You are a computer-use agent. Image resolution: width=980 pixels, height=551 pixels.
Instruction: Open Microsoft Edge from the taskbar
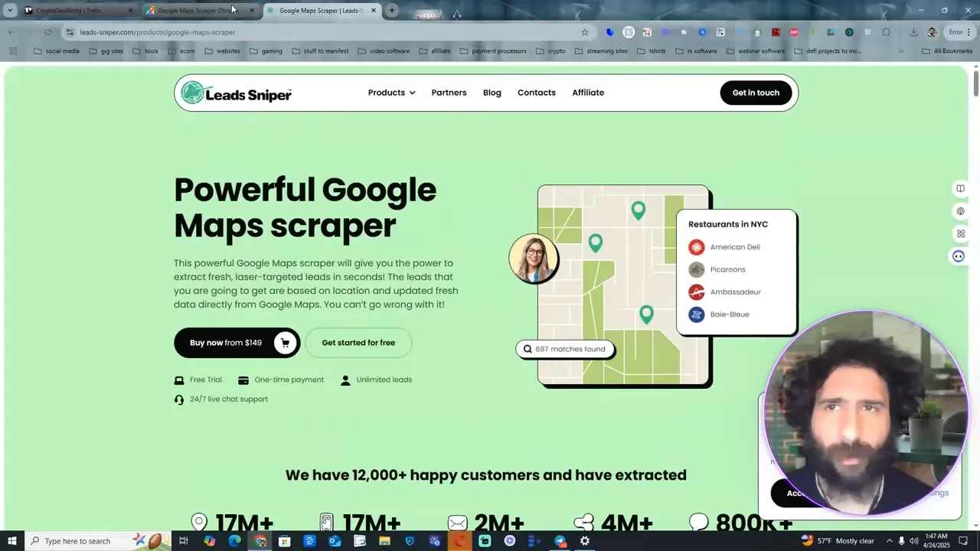click(x=234, y=541)
